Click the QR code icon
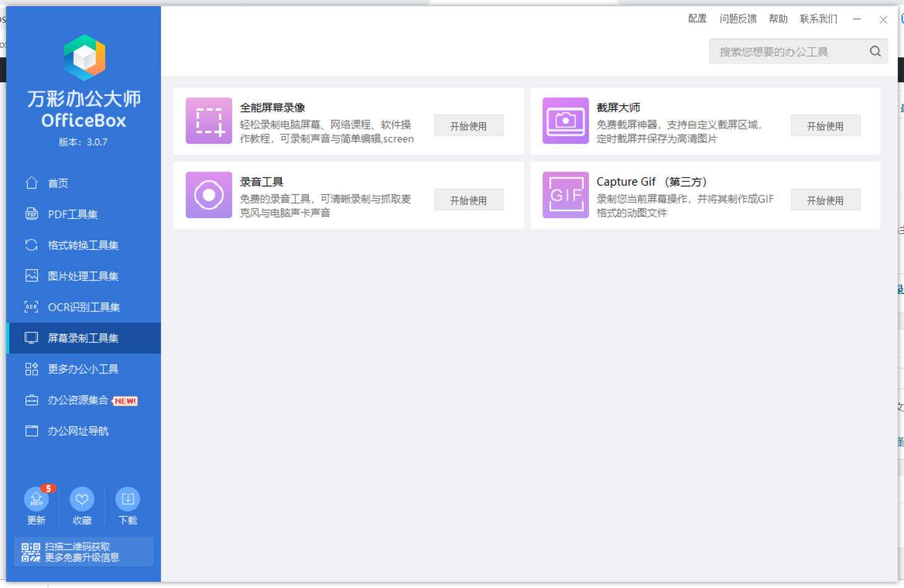 30,552
